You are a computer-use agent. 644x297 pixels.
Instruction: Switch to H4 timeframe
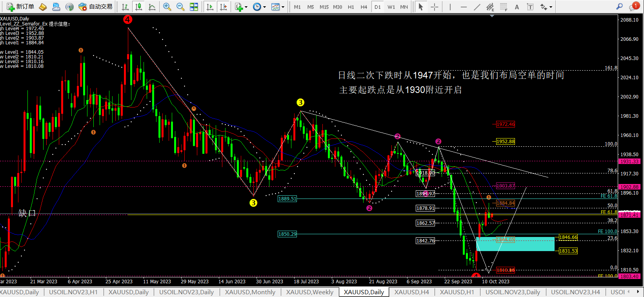[x=364, y=7]
